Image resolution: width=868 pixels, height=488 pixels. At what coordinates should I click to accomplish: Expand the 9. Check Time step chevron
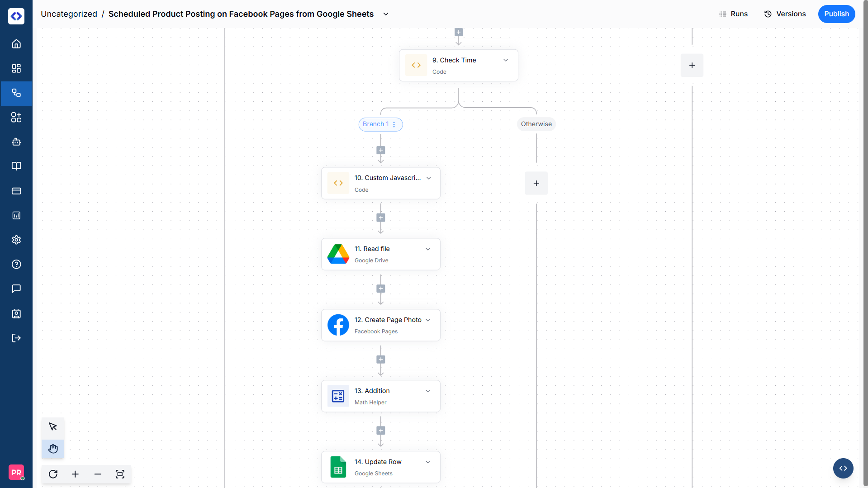coord(506,60)
